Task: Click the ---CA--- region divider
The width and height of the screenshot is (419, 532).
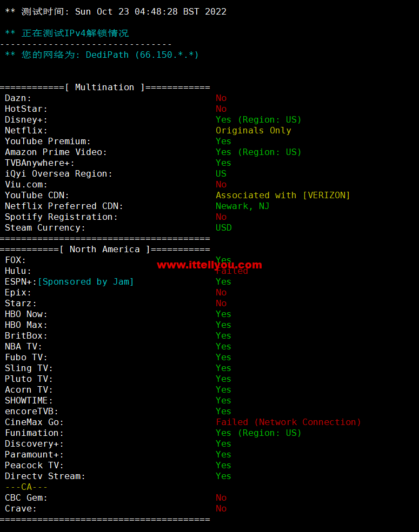Action: tap(26, 487)
